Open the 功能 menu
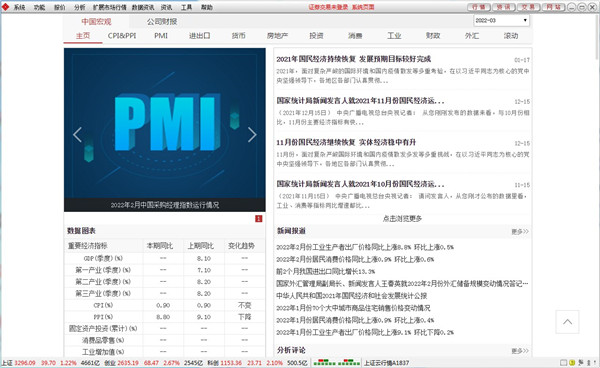This screenshot has height=368, width=600. coord(39,7)
